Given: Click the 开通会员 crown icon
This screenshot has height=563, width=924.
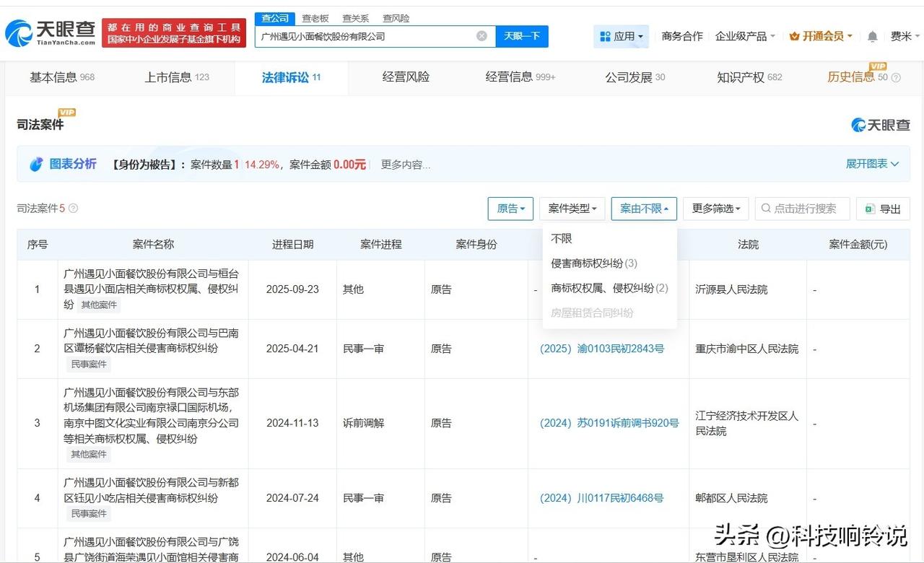Looking at the screenshot, I should point(794,36).
